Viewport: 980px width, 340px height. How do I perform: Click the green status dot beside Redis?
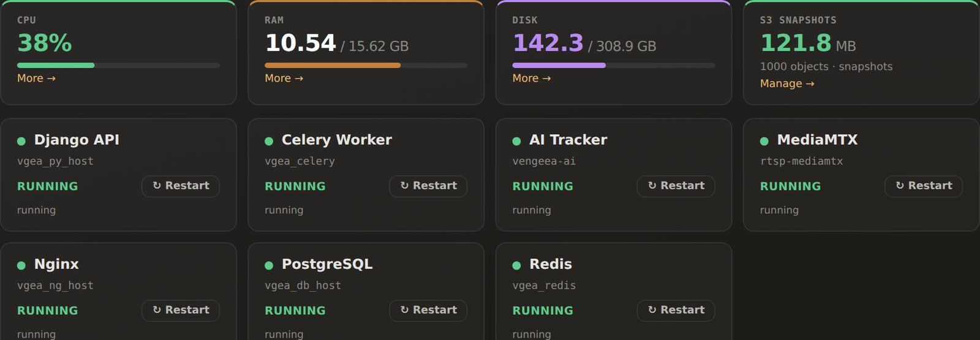(516, 265)
